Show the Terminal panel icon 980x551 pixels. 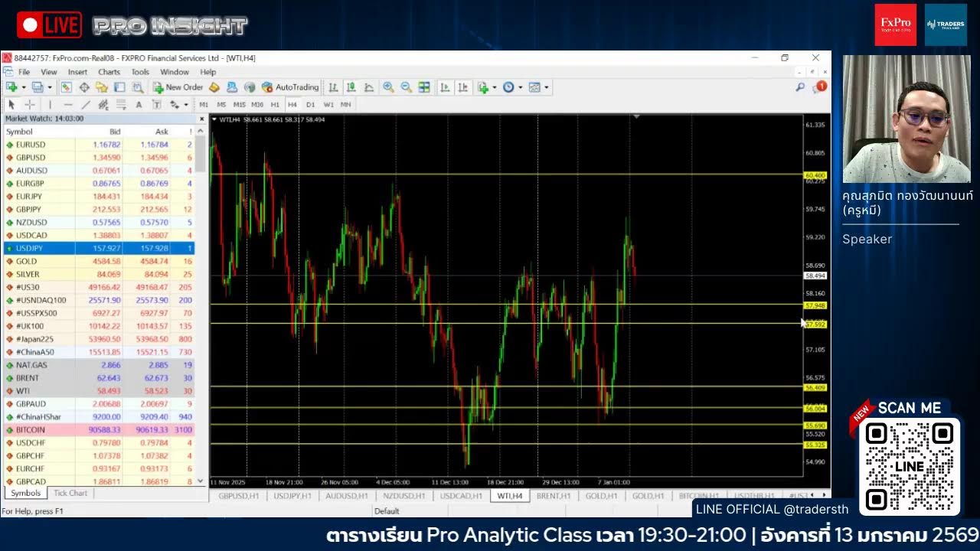point(119,87)
